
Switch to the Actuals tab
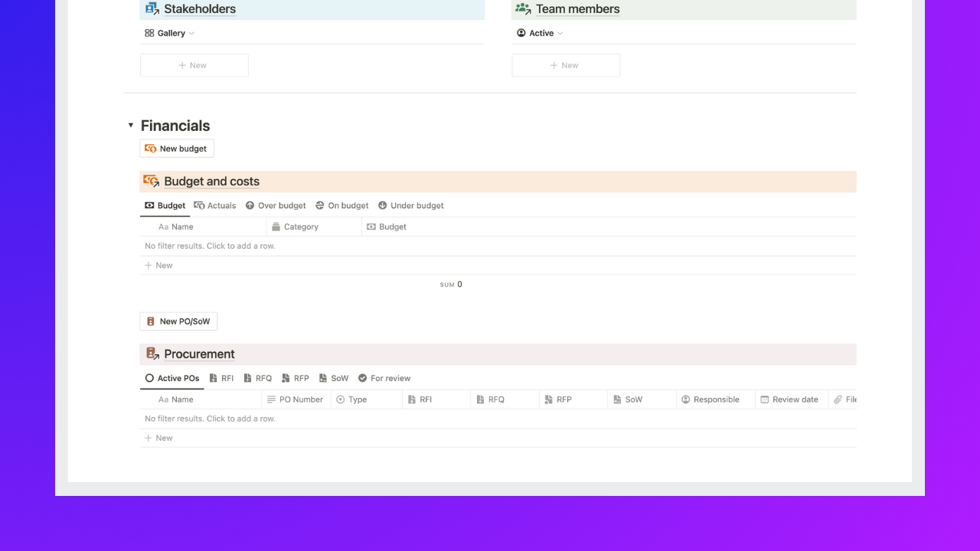214,205
